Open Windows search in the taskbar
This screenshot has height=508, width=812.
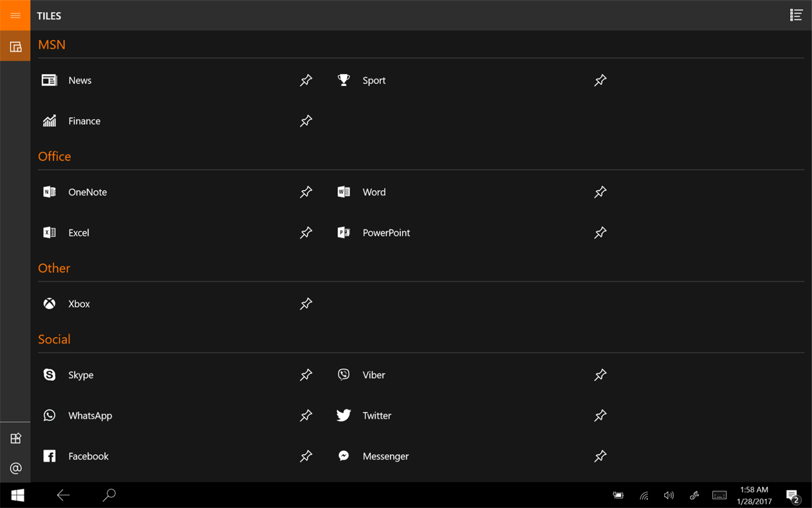coord(109,495)
